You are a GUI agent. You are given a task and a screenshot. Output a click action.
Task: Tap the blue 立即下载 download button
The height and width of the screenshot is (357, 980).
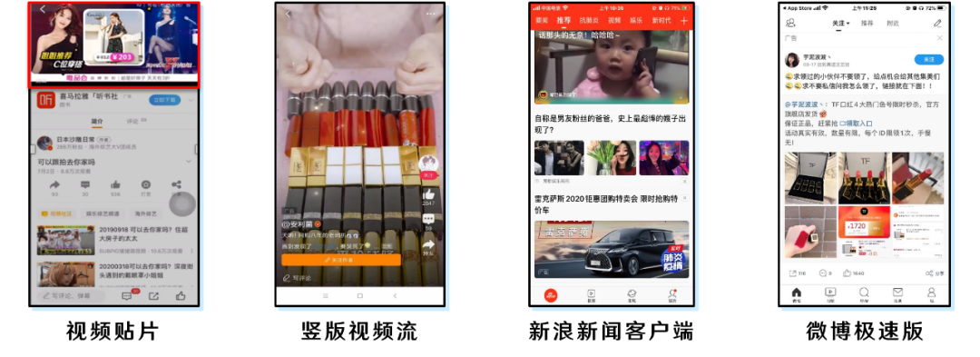click(164, 100)
